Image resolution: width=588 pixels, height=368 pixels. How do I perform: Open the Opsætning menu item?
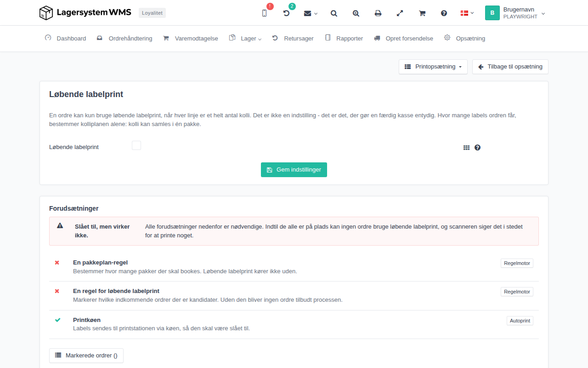click(464, 39)
